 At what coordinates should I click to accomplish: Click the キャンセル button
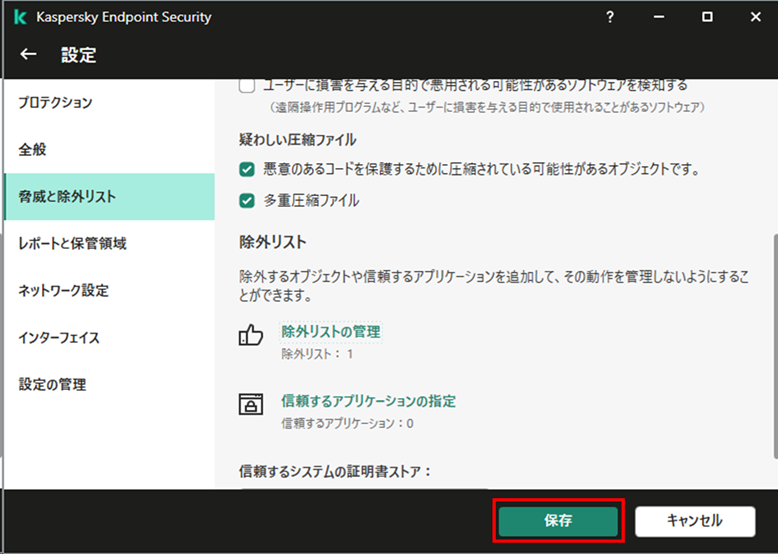coord(695,521)
